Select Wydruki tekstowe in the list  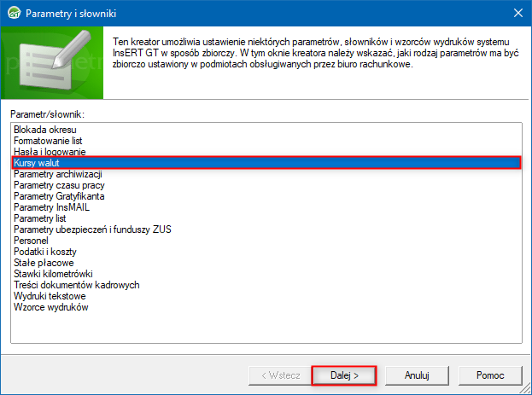266,296
